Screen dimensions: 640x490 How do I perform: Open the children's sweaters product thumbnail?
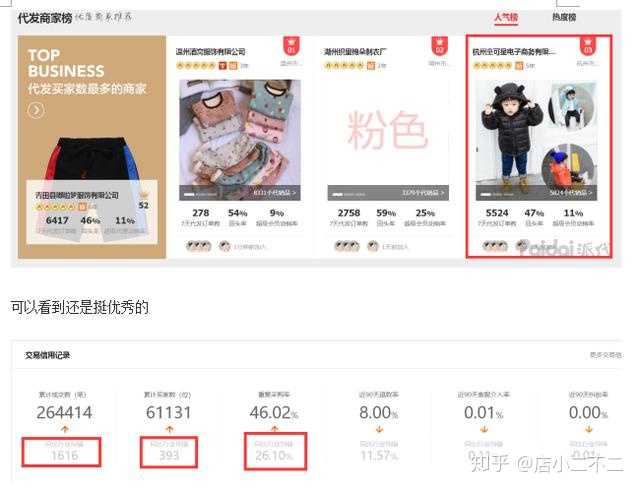240,140
